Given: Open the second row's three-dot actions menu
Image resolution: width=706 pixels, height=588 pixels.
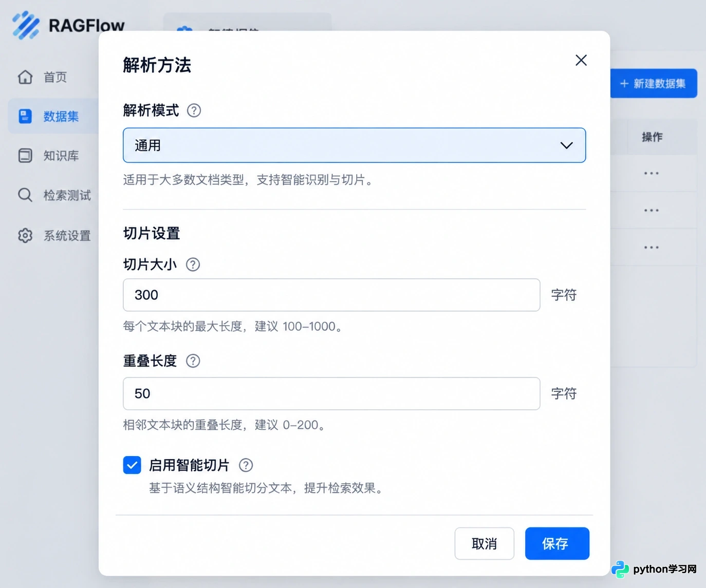Looking at the screenshot, I should (651, 211).
